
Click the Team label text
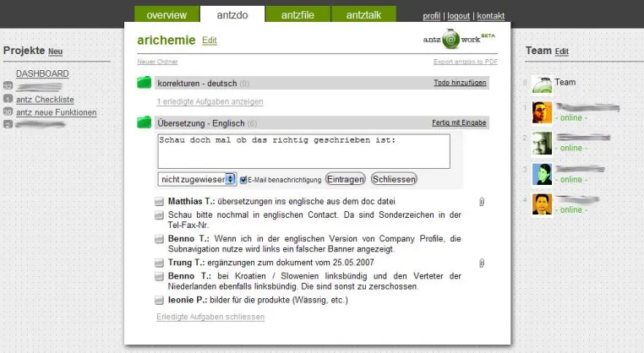click(565, 82)
